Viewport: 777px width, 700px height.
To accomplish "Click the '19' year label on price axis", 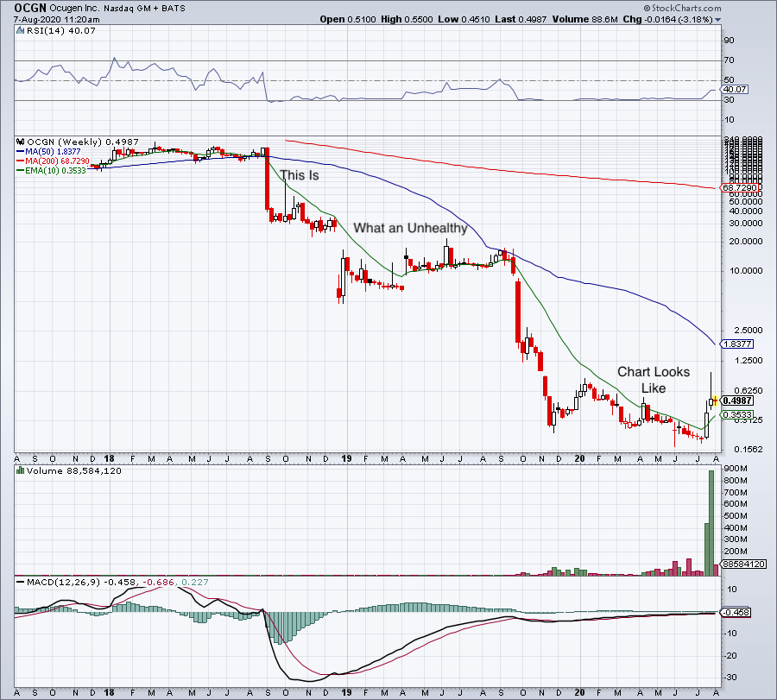I will 346,458.
